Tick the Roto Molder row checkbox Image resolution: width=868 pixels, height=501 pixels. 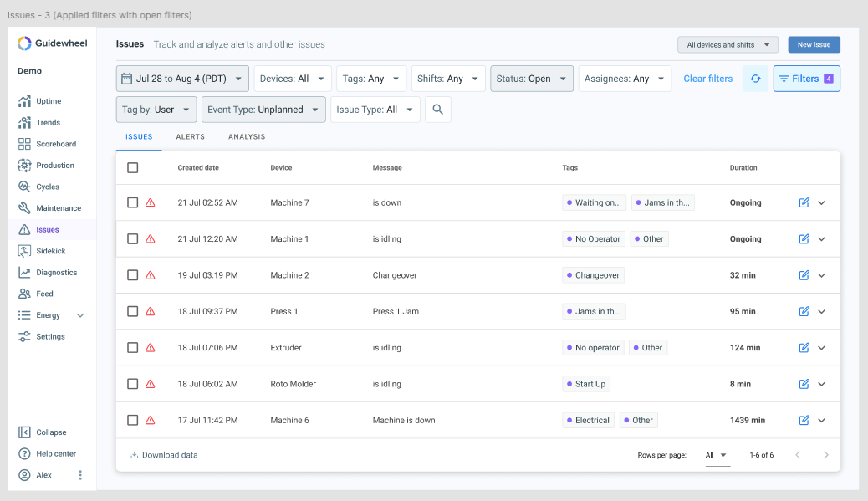pos(133,384)
